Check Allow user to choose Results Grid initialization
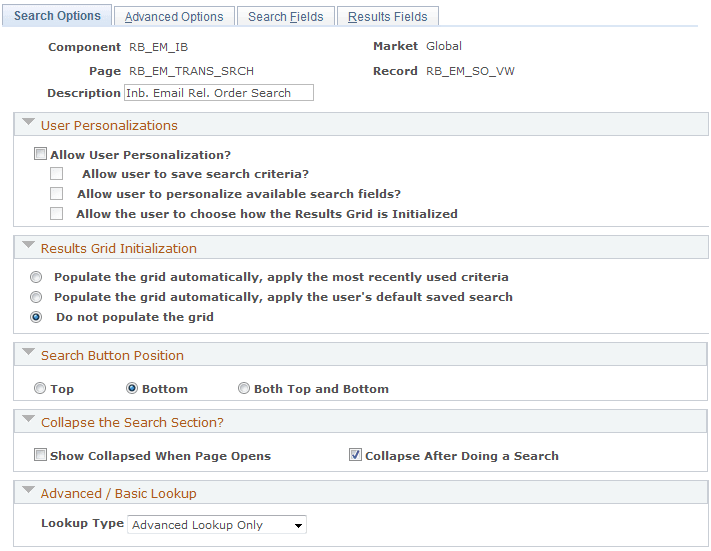The height and width of the screenshot is (551, 711). (57, 214)
